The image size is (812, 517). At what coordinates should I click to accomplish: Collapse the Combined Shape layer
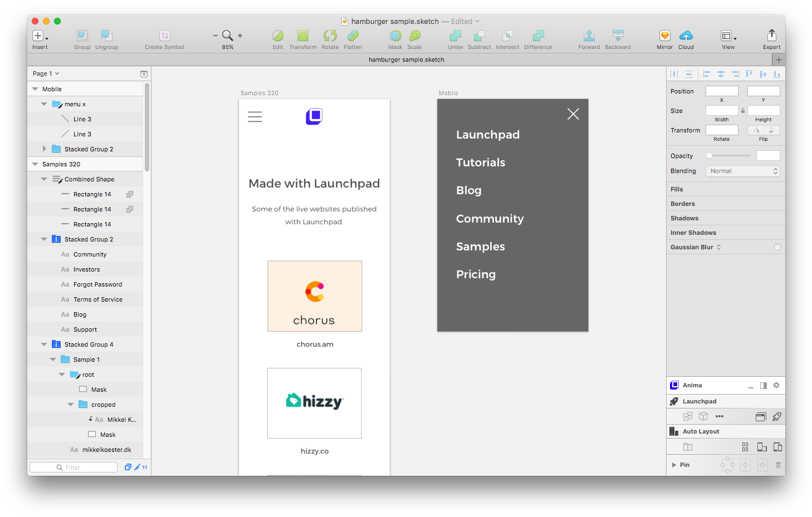[x=44, y=179]
